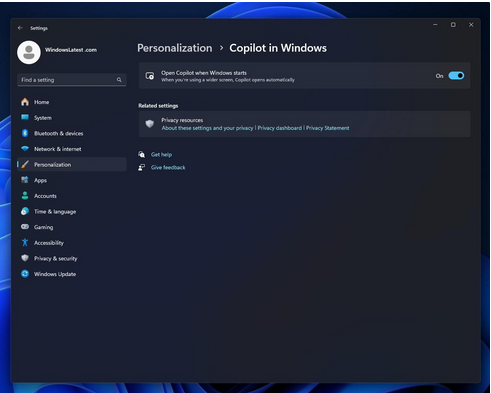Open Windows Update page
The image size is (491, 393).
pos(72,274)
